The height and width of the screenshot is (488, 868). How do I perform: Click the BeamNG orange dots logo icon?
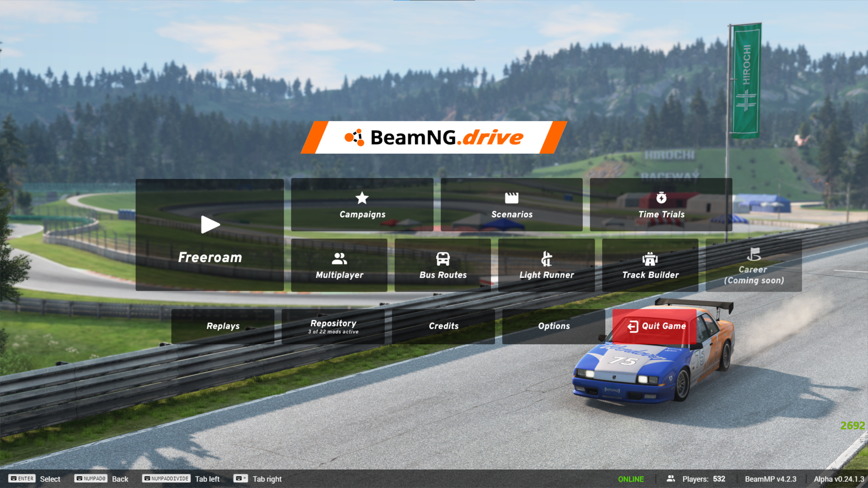[354, 137]
